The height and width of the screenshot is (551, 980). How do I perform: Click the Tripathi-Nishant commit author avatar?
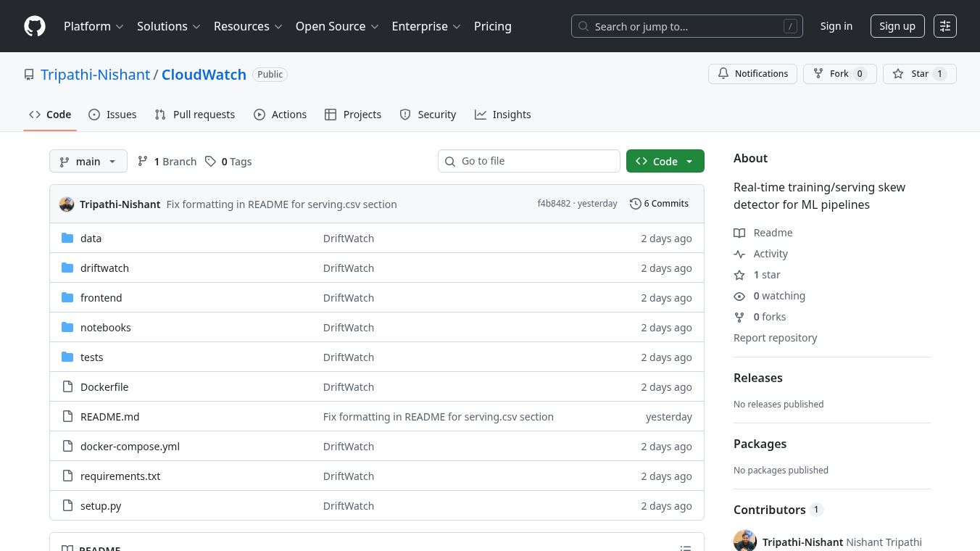tap(67, 204)
